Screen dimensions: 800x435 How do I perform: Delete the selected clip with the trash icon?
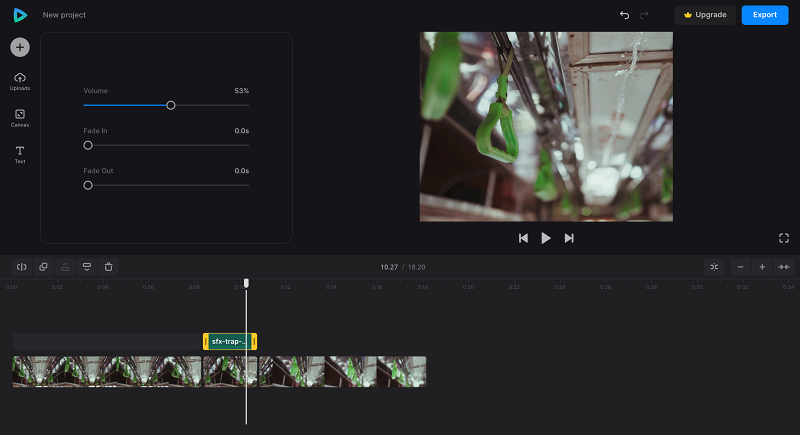coord(109,267)
